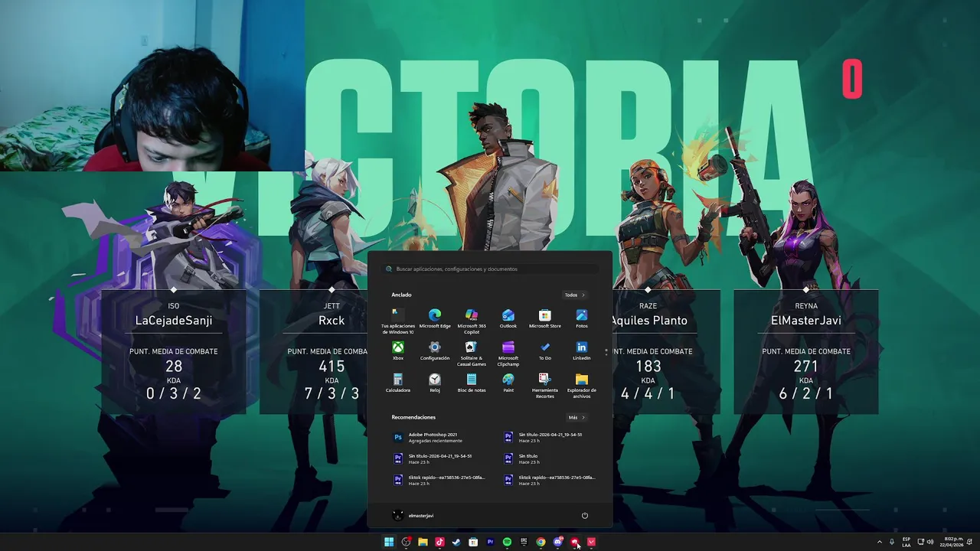Open Solitaire & Casual Games
The image size is (980, 551).
[472, 353]
